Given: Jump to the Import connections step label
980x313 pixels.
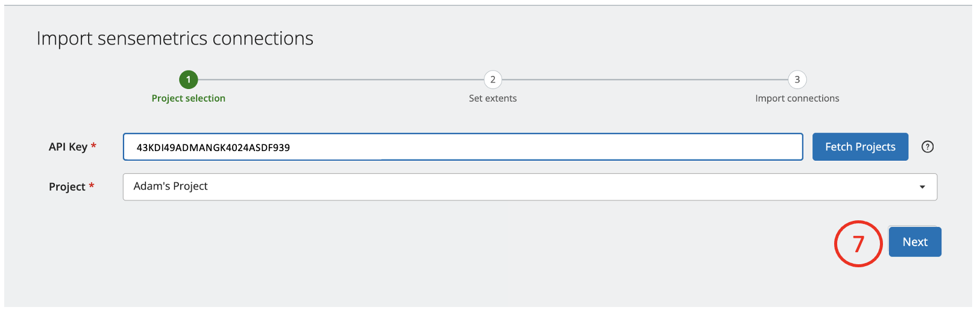Looking at the screenshot, I should tap(797, 98).
